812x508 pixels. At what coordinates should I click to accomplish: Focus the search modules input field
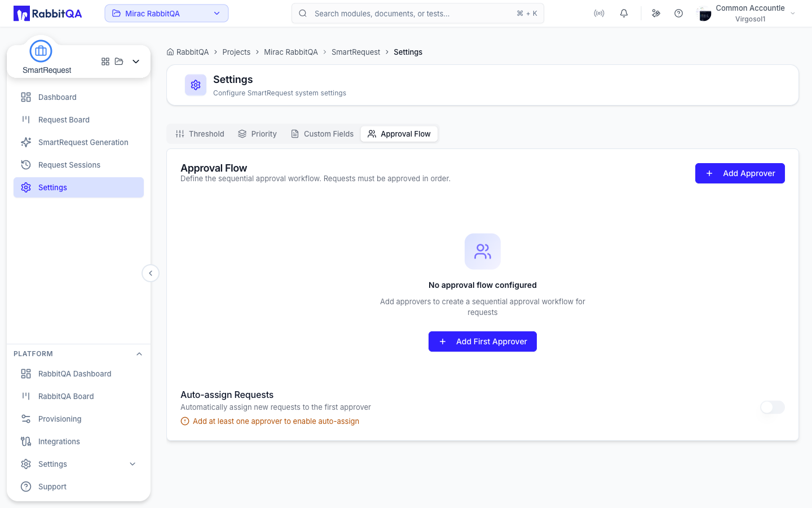(x=418, y=14)
